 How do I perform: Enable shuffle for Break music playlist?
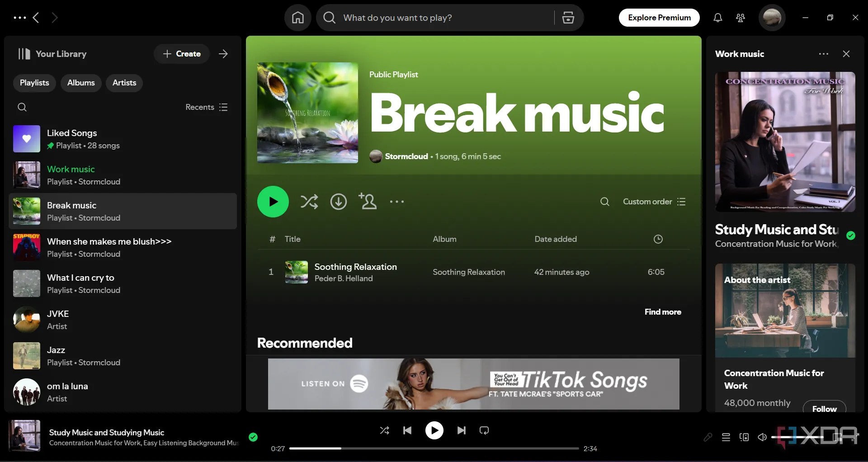click(309, 202)
